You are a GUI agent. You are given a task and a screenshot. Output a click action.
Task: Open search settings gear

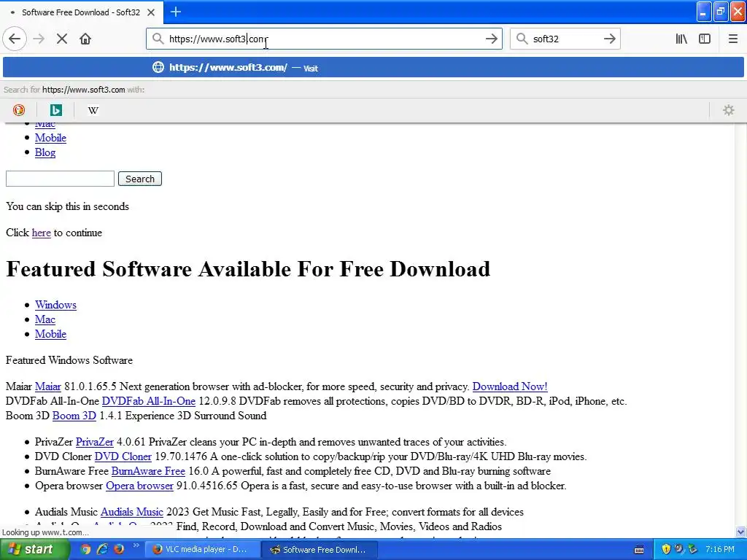[x=729, y=111]
